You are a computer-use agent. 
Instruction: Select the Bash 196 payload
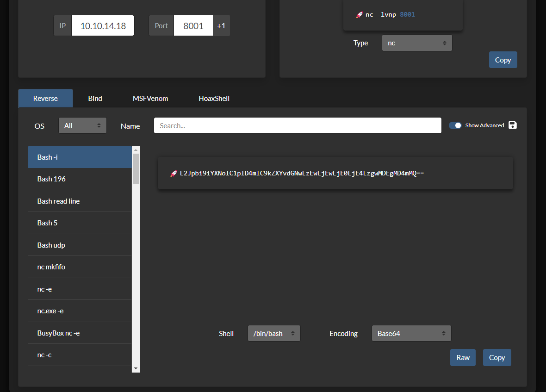pyautogui.click(x=80, y=179)
